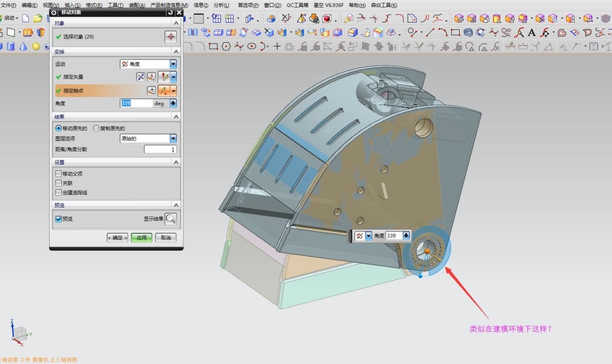612x364 pixels.
Task: Open the GC工具箱 menu
Action: [x=298, y=5]
